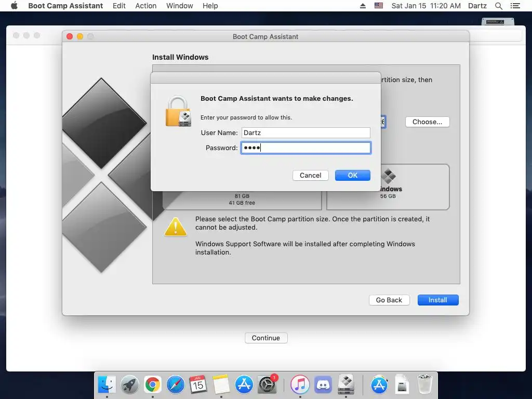Click the 'Install Windows' heading

click(x=180, y=57)
